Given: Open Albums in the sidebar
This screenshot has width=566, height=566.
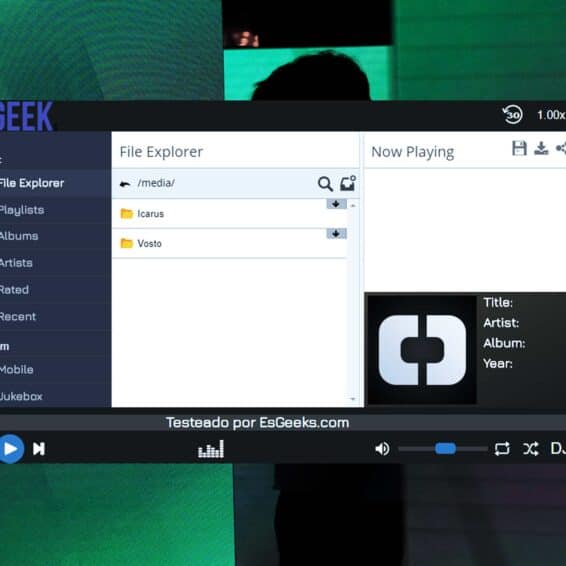Looking at the screenshot, I should tap(55, 236).
